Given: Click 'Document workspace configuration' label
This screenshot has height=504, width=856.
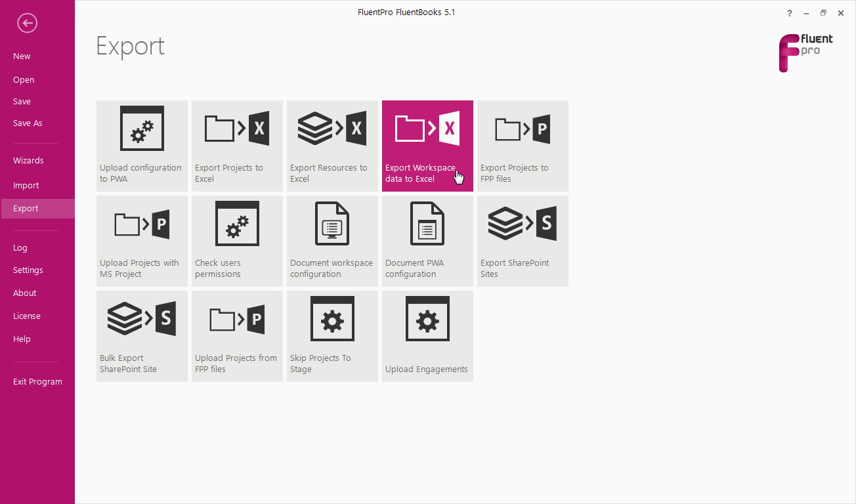Looking at the screenshot, I should (x=332, y=268).
